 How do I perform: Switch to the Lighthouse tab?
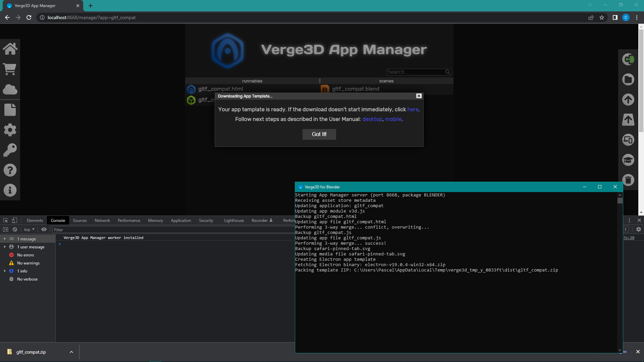point(234,220)
